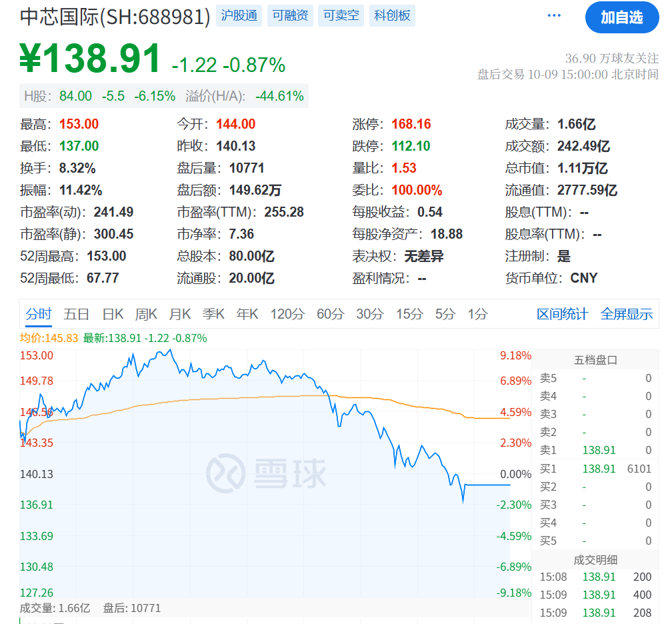
Task: Select the 分时 chart tab
Action: click(x=39, y=314)
